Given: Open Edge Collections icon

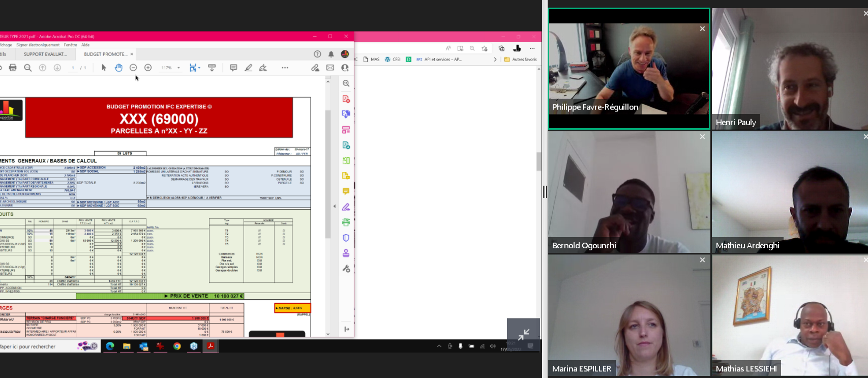Looking at the screenshot, I should 501,48.
